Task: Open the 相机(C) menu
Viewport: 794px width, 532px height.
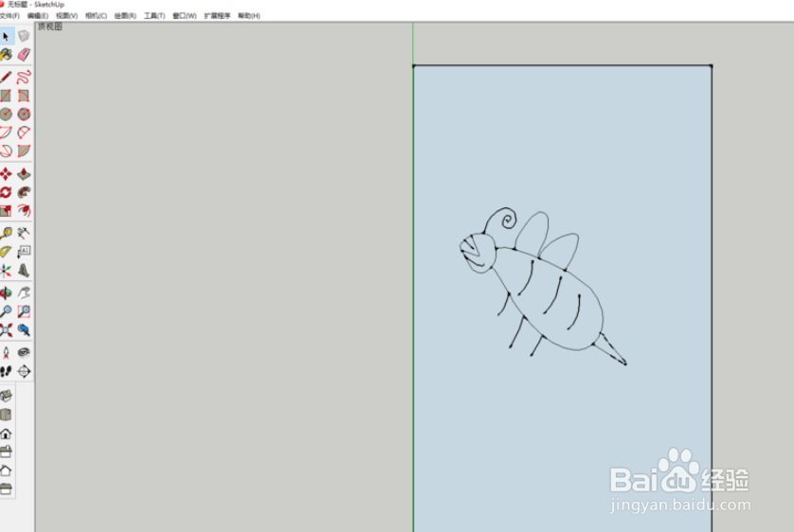Action: click(96, 16)
